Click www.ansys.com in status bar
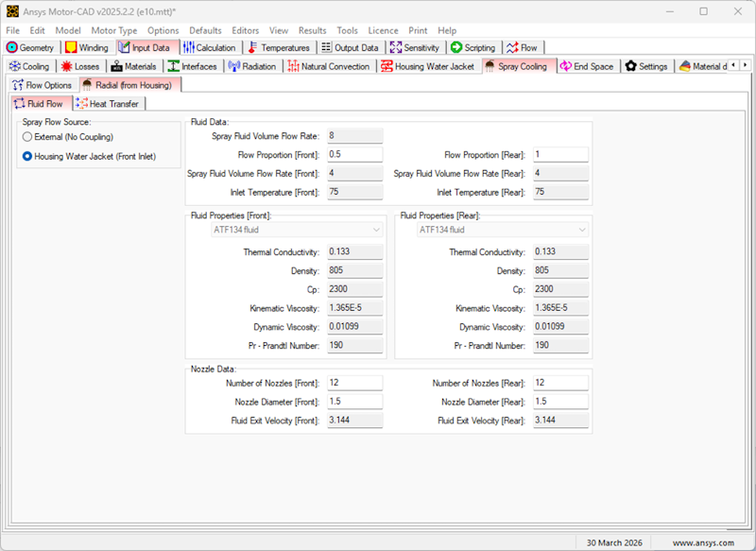Viewport: 756px width, 551px height. pyautogui.click(x=703, y=542)
